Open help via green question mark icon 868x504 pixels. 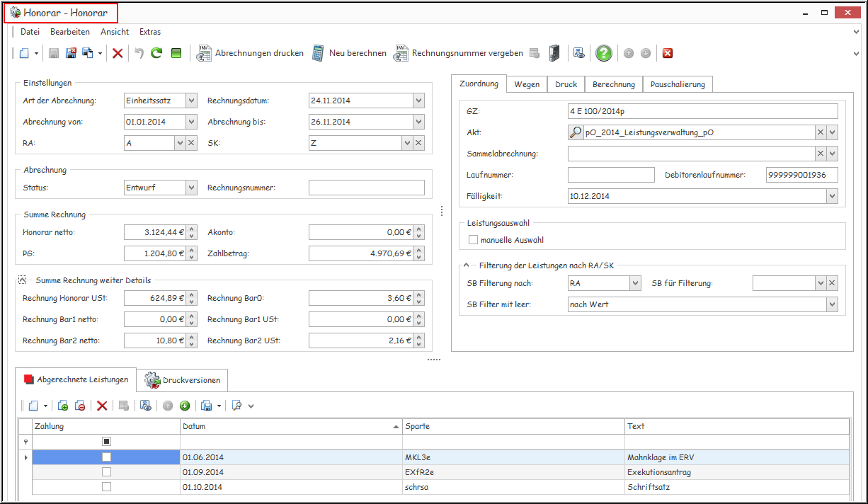(x=603, y=53)
